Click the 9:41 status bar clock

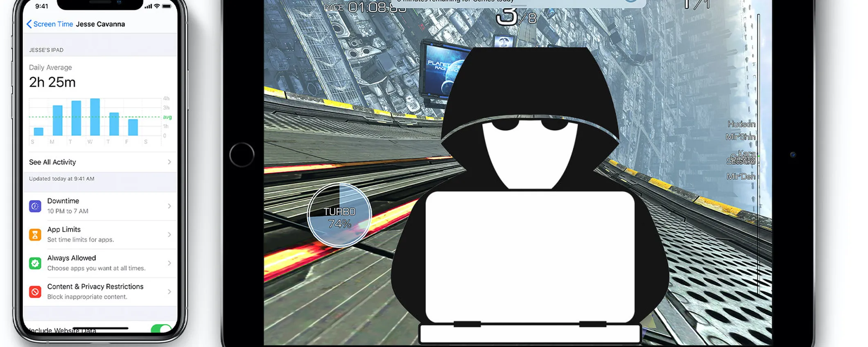pos(42,6)
